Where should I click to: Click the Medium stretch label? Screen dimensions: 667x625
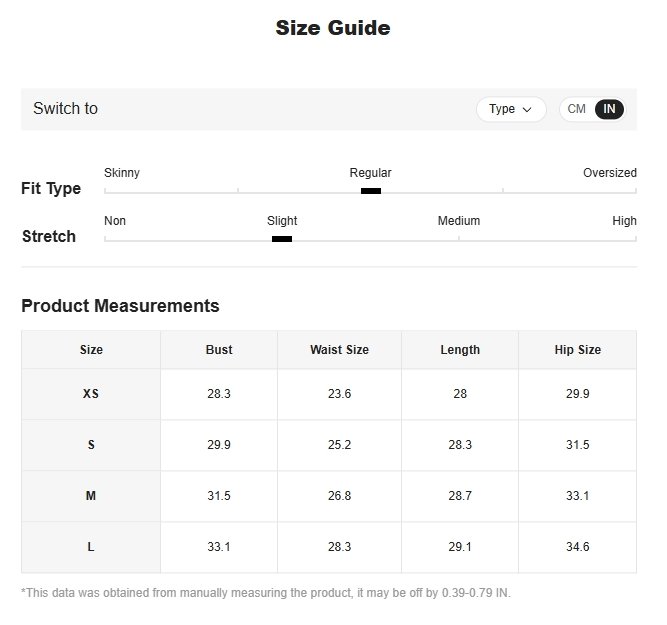pyautogui.click(x=458, y=221)
